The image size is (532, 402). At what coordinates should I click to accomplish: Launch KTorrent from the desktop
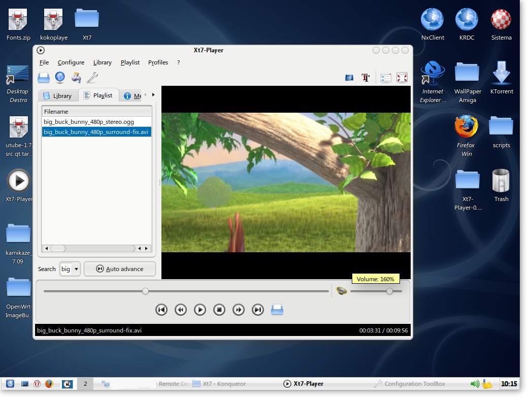point(502,78)
